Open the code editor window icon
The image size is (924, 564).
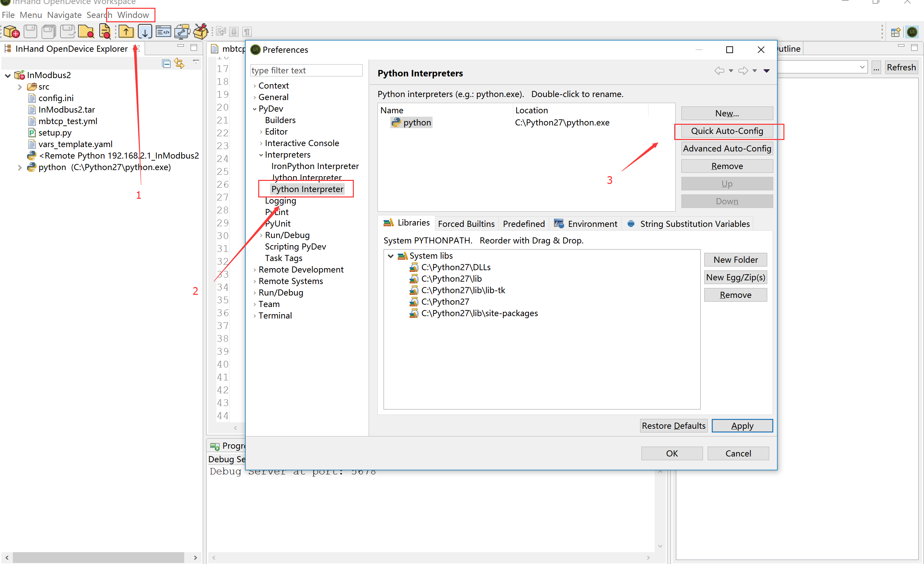tap(163, 32)
